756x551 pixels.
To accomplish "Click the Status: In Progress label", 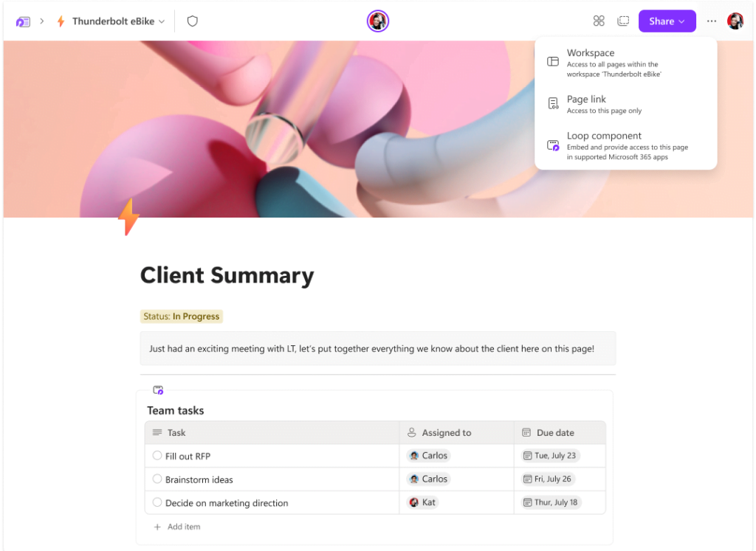I will pos(182,316).
